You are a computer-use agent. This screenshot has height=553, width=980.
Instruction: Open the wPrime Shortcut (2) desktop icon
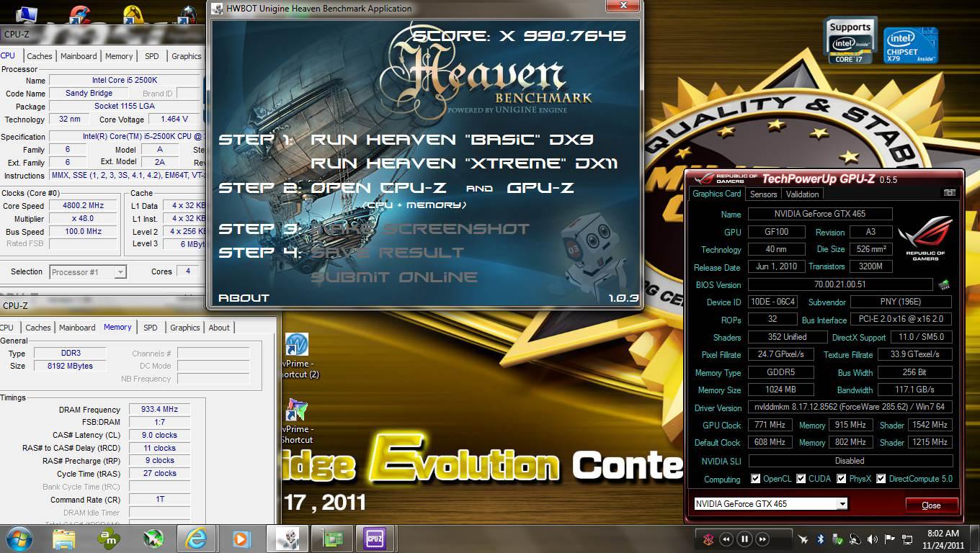tap(299, 356)
